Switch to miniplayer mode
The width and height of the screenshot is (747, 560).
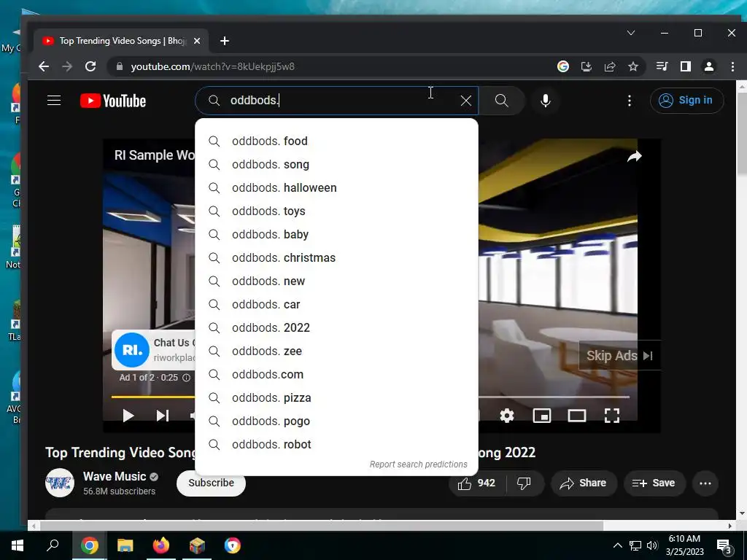pyautogui.click(x=542, y=416)
